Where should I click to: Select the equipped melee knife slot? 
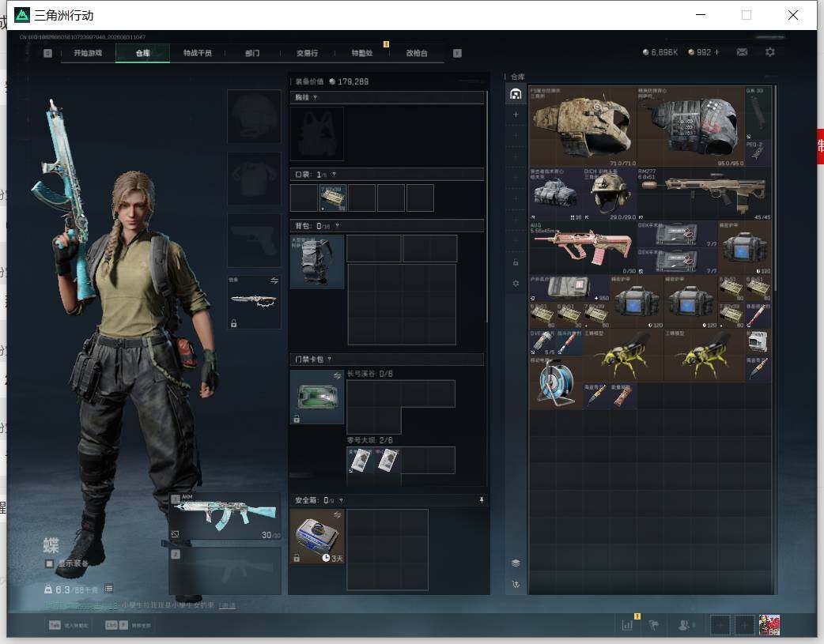(254, 302)
